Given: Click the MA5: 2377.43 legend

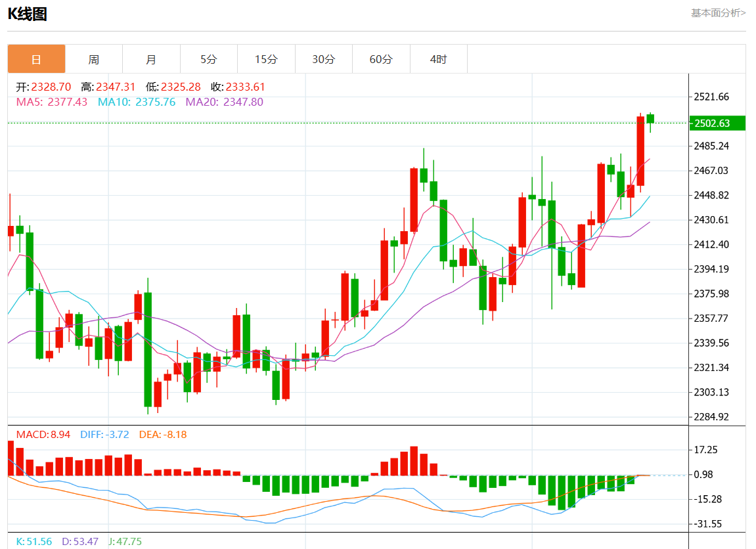Looking at the screenshot, I should [x=52, y=102].
